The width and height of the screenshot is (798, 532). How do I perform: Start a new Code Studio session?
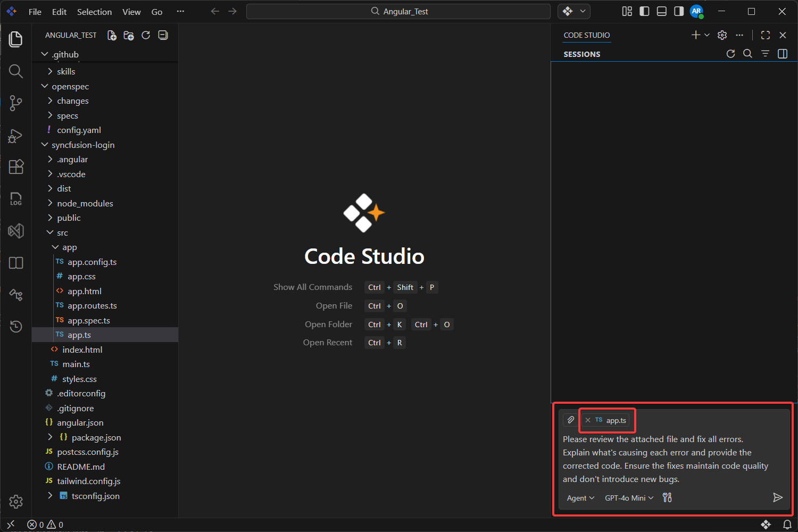(695, 35)
